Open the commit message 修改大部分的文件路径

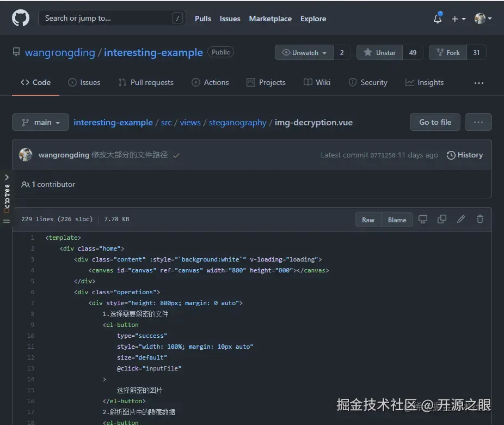(130, 155)
